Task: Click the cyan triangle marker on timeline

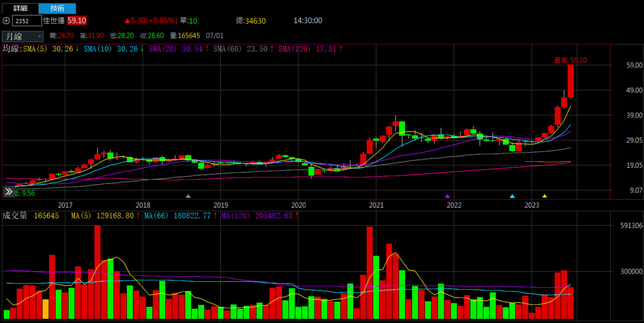Action: pyautogui.click(x=512, y=196)
